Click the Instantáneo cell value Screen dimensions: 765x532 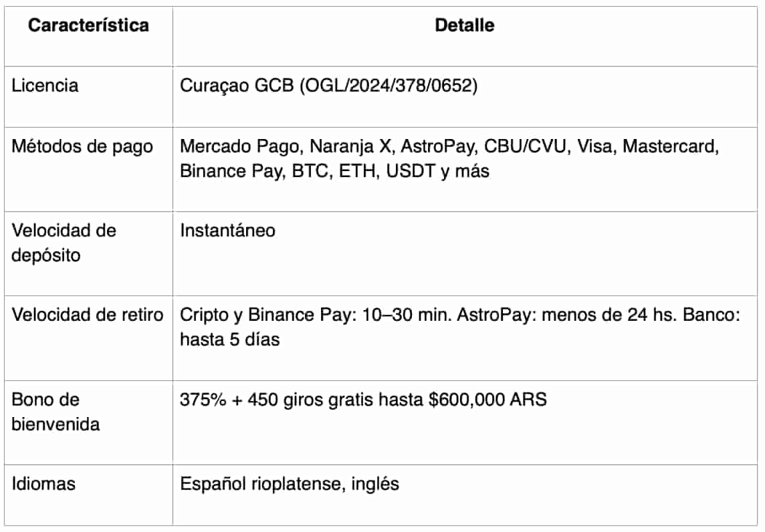click(227, 231)
